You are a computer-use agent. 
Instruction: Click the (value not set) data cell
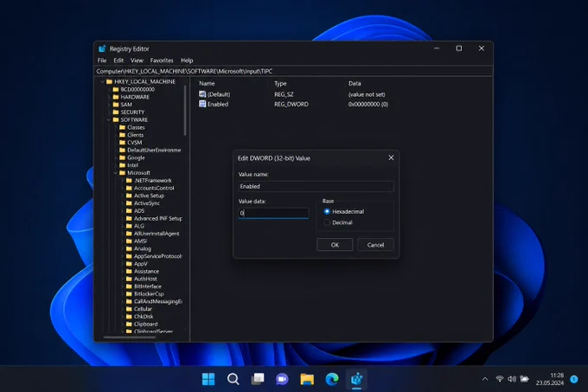point(367,94)
